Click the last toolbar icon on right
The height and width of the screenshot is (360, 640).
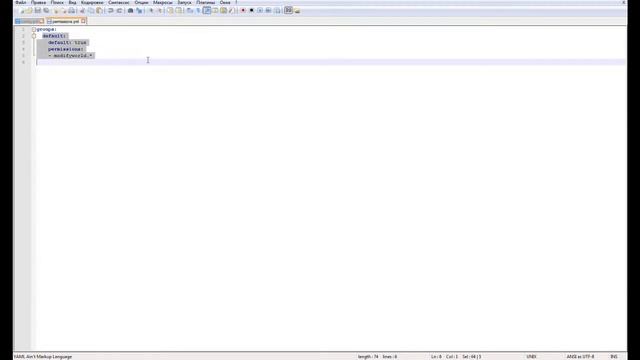coord(297,11)
